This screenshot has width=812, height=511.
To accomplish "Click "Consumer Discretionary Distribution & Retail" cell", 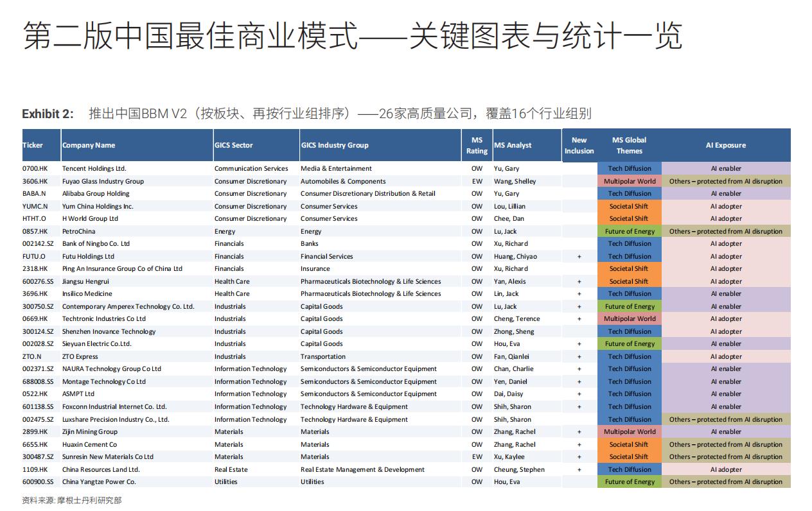I will (x=367, y=193).
